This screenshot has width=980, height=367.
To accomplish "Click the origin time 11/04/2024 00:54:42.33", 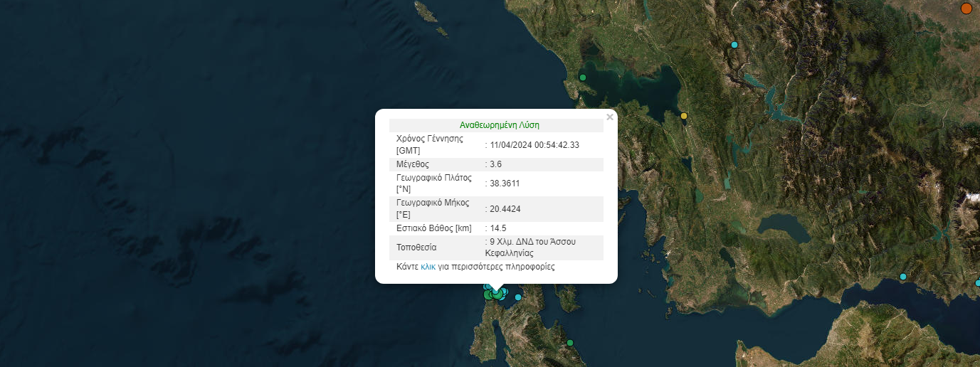I will 534,145.
